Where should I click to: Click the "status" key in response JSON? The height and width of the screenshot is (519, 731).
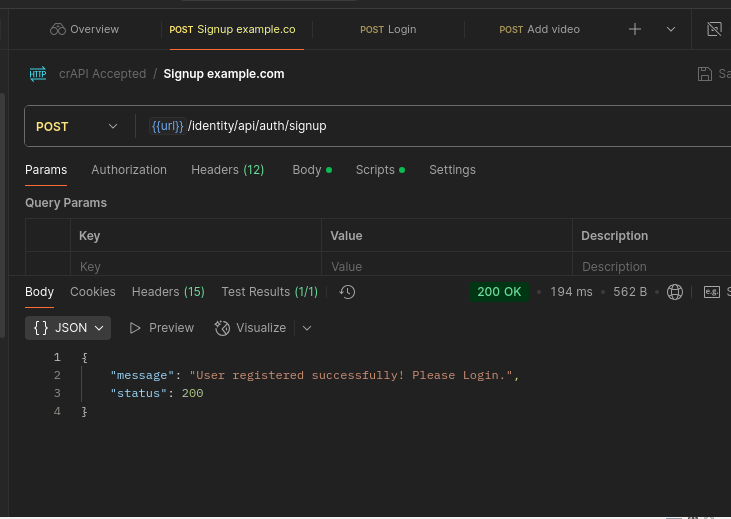138,394
